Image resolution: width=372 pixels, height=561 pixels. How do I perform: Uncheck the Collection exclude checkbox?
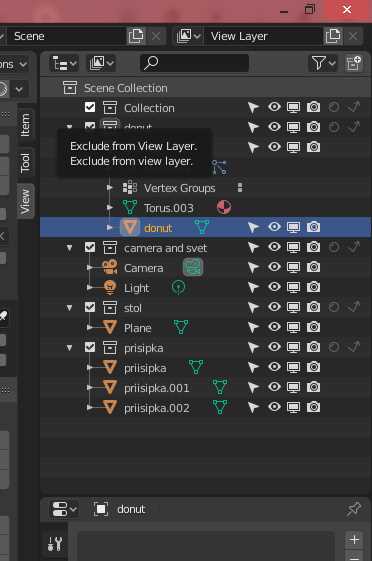point(90,107)
